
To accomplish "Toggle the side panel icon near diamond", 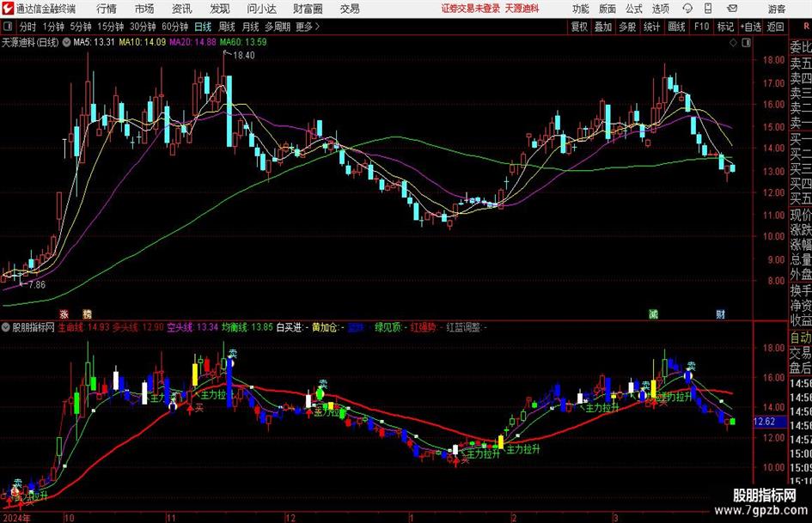I will click(x=746, y=43).
